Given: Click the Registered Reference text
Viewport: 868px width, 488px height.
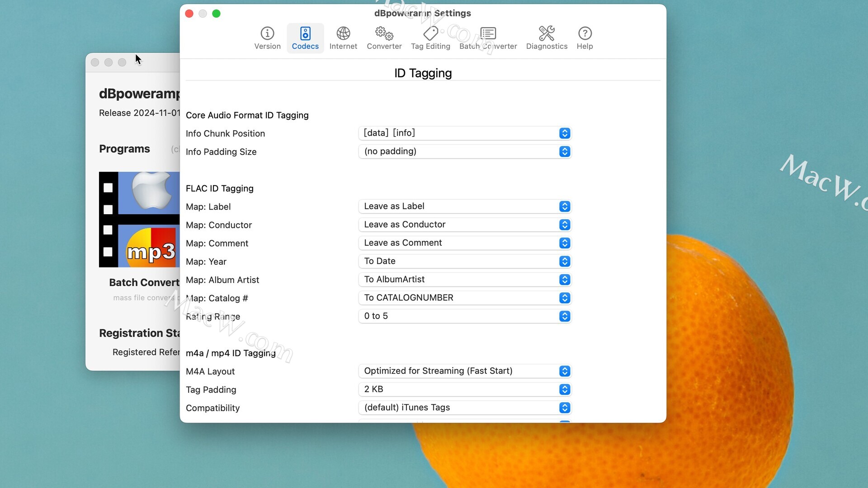Looking at the screenshot, I should [146, 352].
